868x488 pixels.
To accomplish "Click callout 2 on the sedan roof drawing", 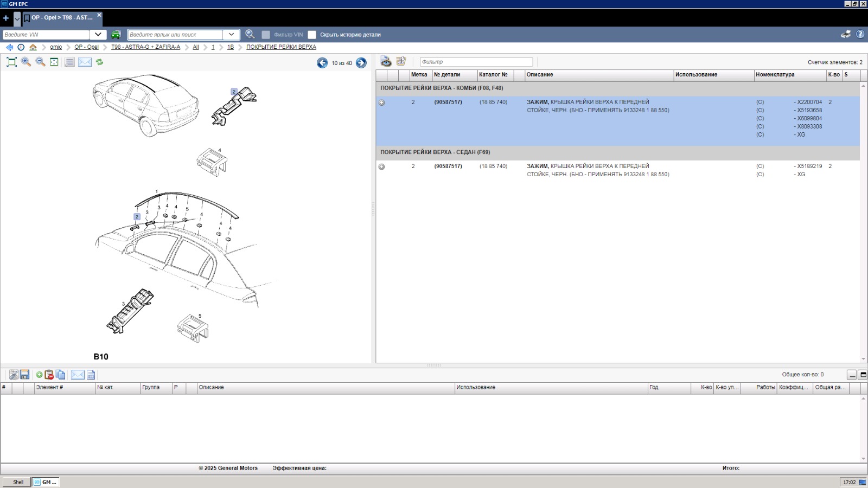I will (137, 217).
